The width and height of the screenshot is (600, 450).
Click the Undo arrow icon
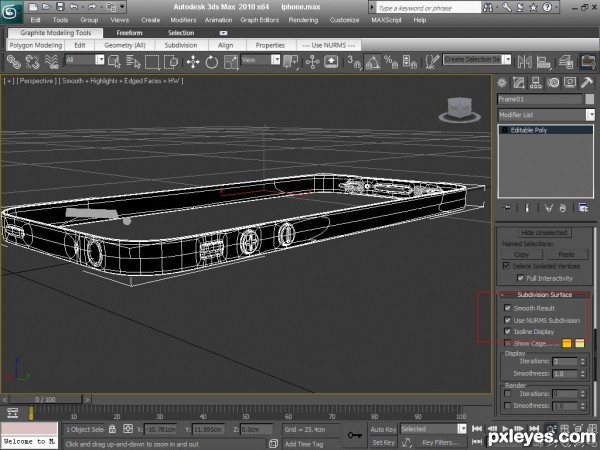(74, 7)
